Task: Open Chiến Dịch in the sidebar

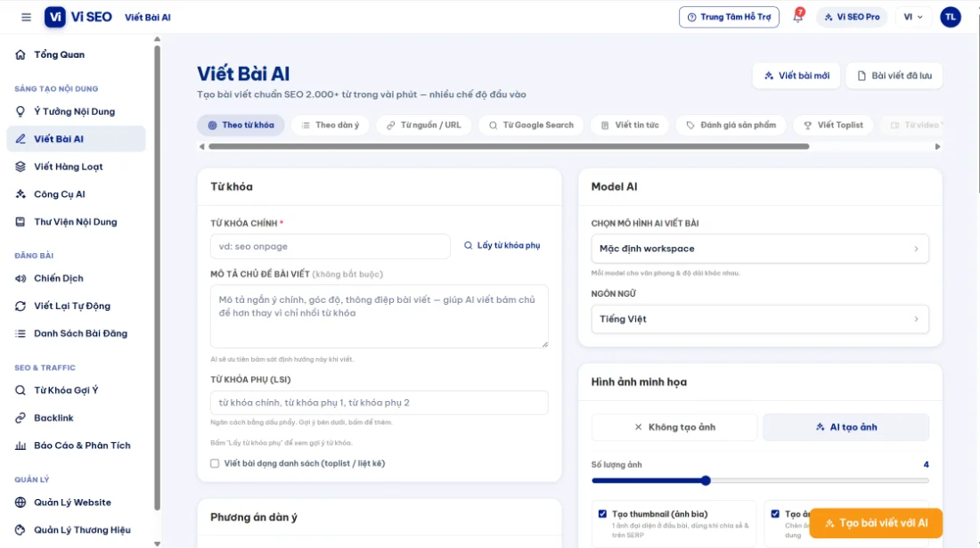Action: click(x=77, y=278)
